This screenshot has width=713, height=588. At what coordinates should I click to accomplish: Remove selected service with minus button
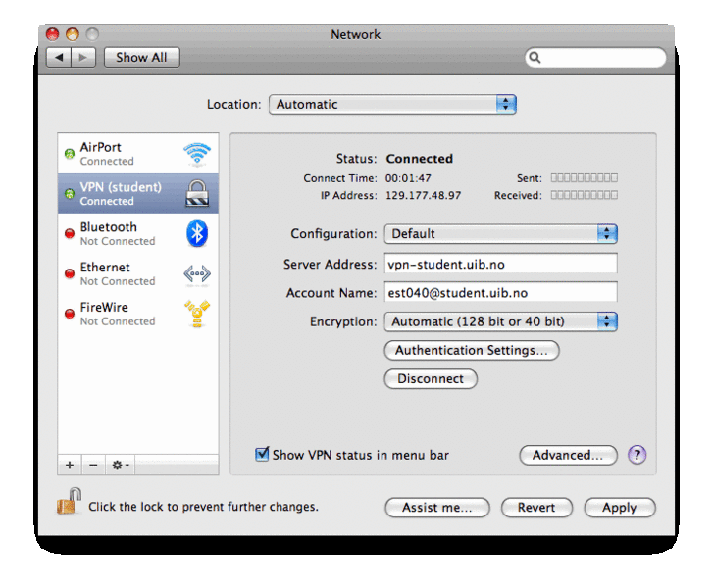93,465
